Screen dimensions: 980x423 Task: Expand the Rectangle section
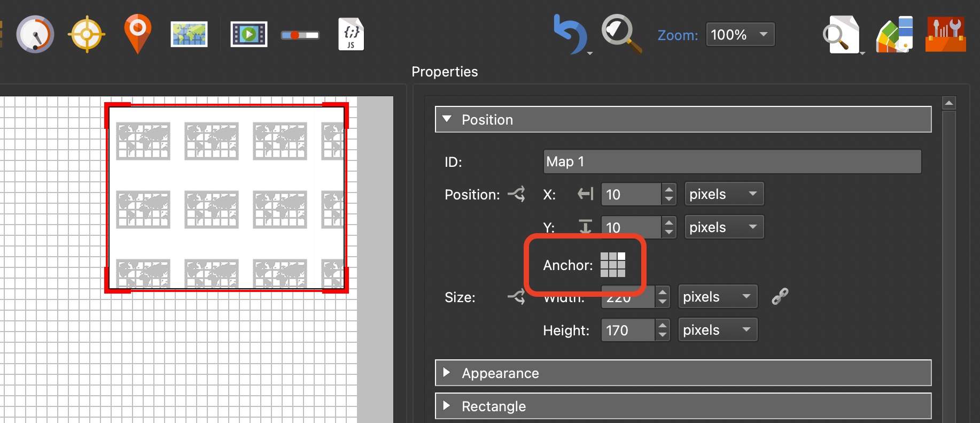tap(447, 406)
